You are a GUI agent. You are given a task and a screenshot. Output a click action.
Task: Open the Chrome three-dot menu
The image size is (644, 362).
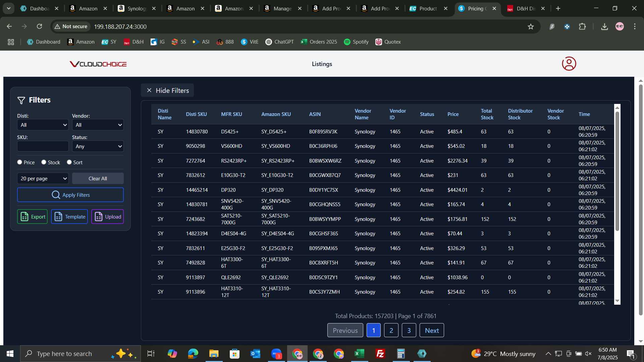(635, 26)
